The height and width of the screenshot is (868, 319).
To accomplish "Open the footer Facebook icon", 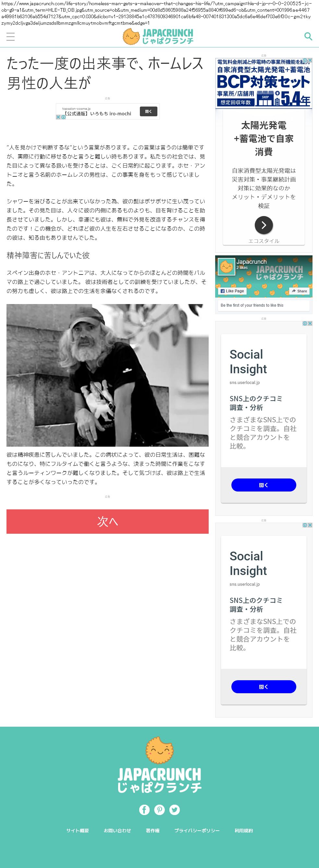I will (x=144, y=810).
